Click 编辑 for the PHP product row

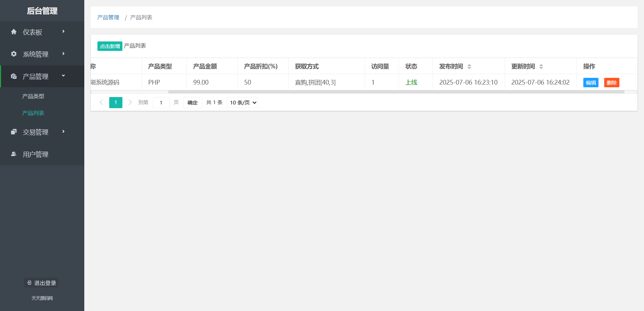591,83
